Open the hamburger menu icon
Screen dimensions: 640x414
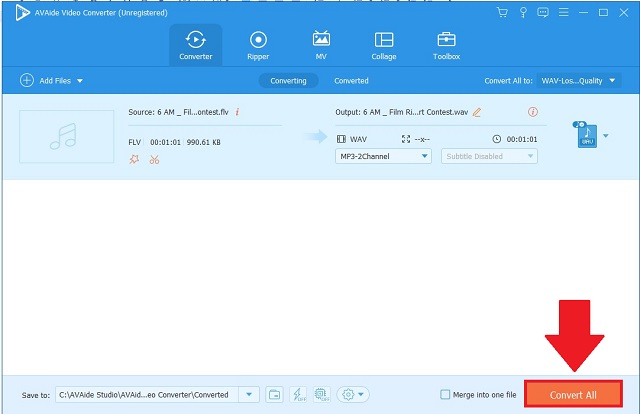564,13
